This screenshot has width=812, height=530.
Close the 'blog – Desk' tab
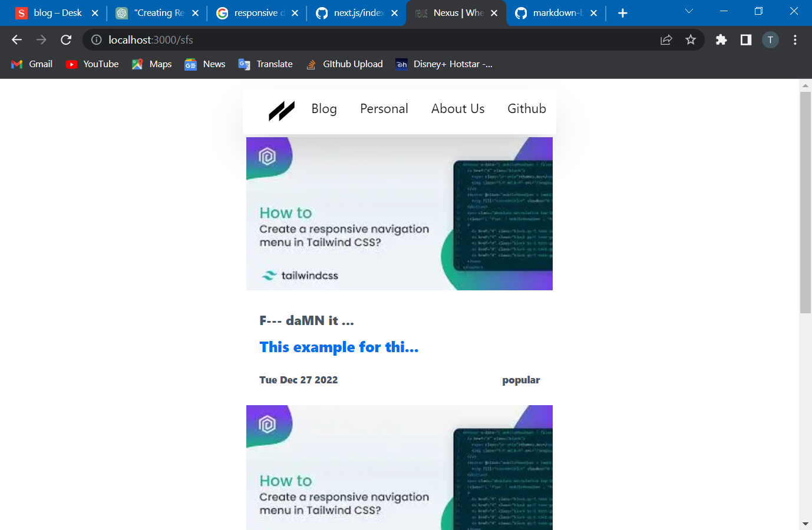[x=95, y=13]
